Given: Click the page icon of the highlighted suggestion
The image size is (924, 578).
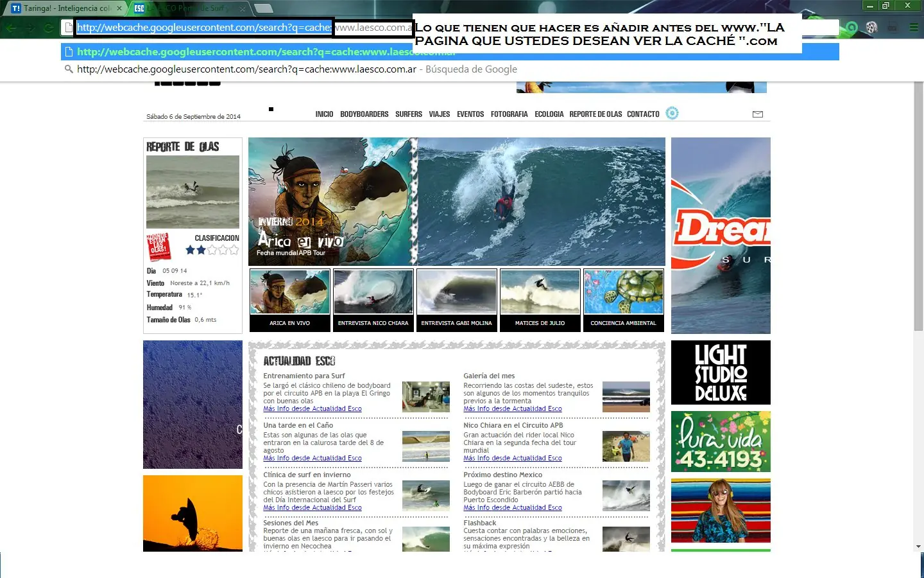Looking at the screenshot, I should [69, 52].
